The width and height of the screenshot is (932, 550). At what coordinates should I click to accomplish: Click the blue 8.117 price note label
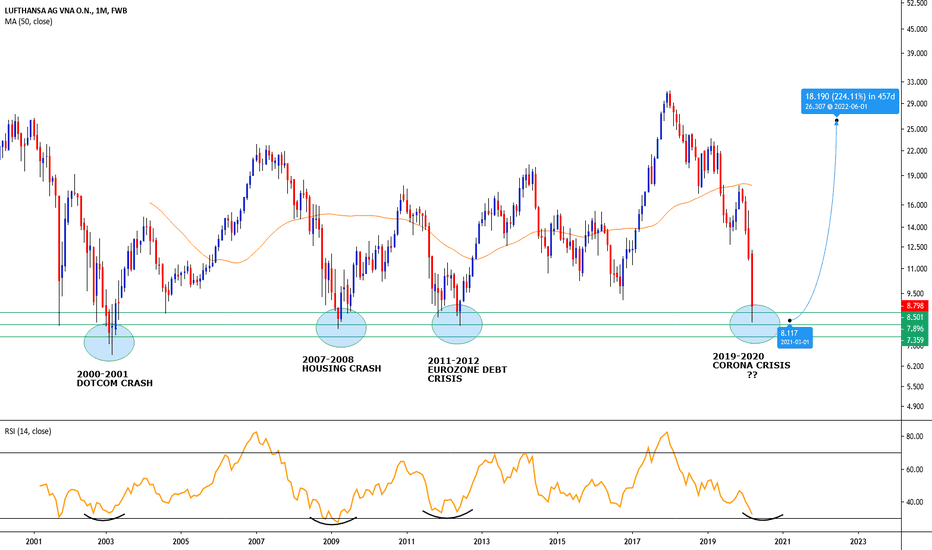pos(794,337)
